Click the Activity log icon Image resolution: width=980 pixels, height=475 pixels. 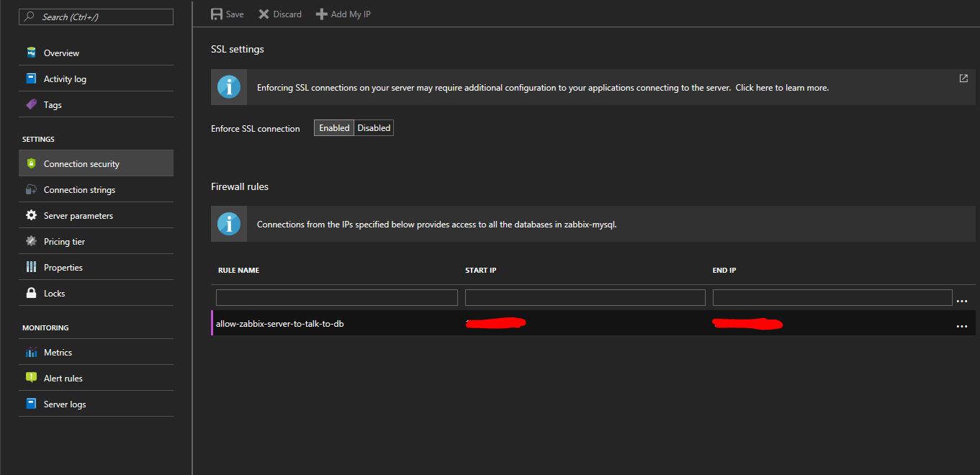pyautogui.click(x=31, y=78)
